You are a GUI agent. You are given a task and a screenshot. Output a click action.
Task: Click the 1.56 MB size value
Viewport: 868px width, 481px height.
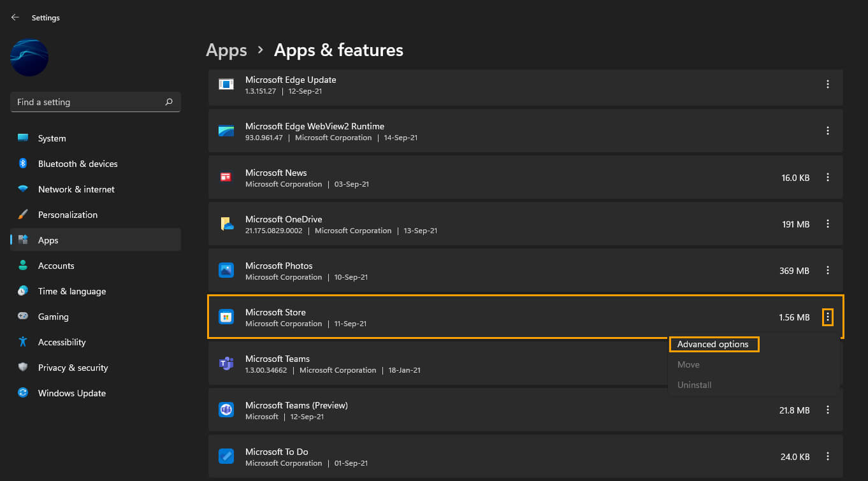[x=794, y=317]
